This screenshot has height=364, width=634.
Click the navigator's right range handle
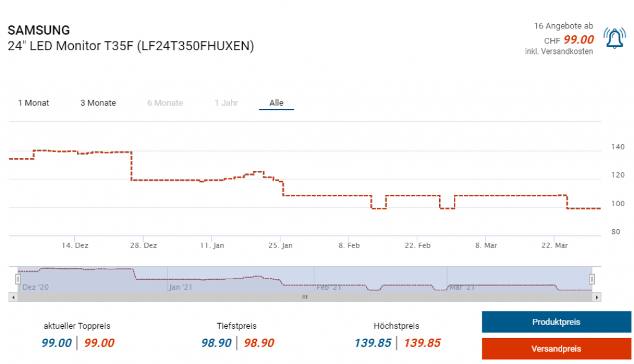(x=591, y=279)
